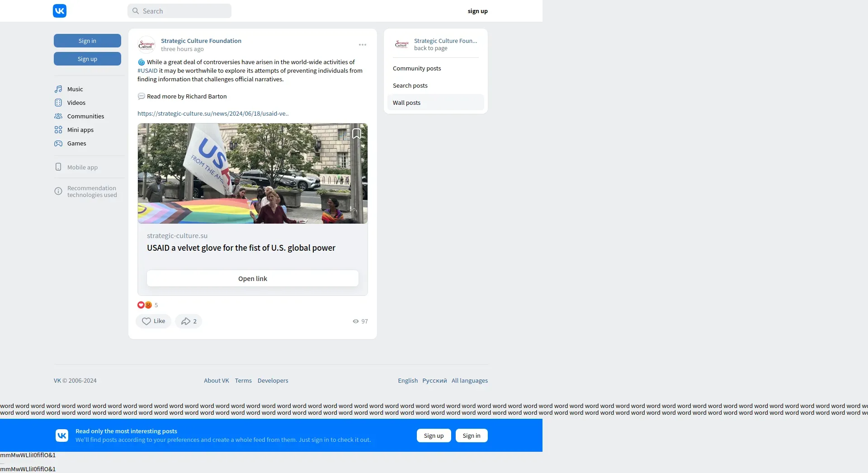Open the Terms footer link
868x473 pixels.
(243, 380)
